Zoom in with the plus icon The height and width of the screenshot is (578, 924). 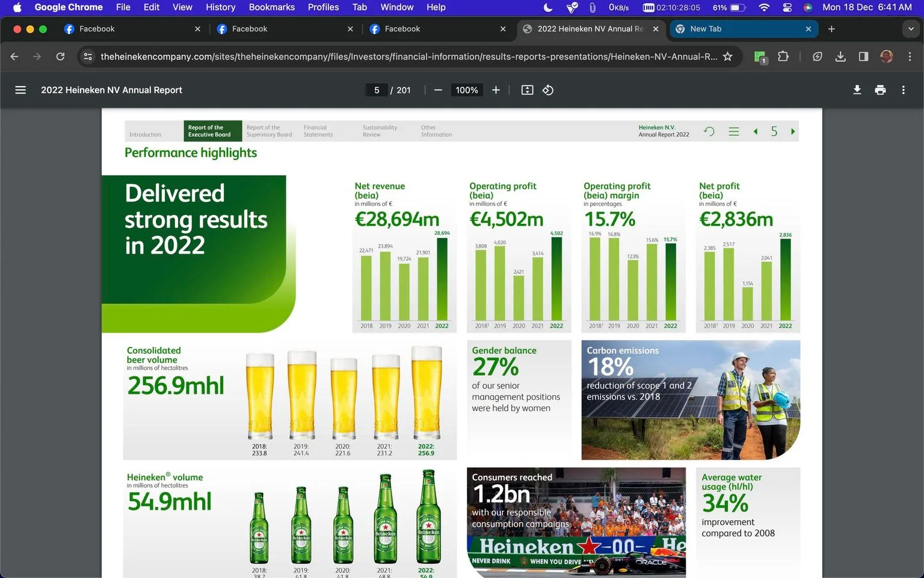[496, 90]
